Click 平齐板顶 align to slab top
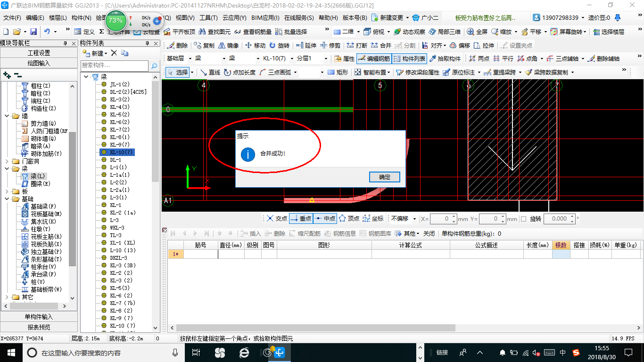644x362 pixels. [180, 32]
